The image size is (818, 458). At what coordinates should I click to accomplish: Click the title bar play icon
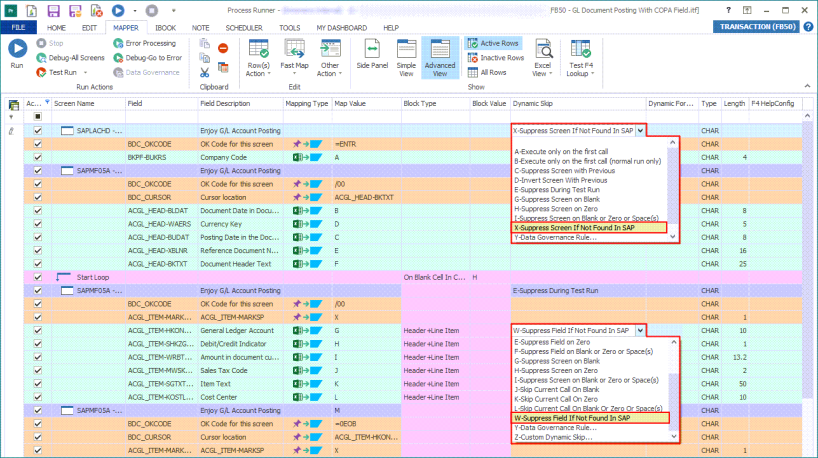coord(118,10)
